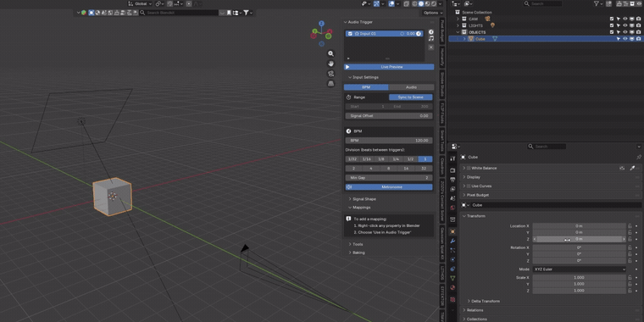Open the World properties tab icon
644x322 pixels.
tap(452, 208)
